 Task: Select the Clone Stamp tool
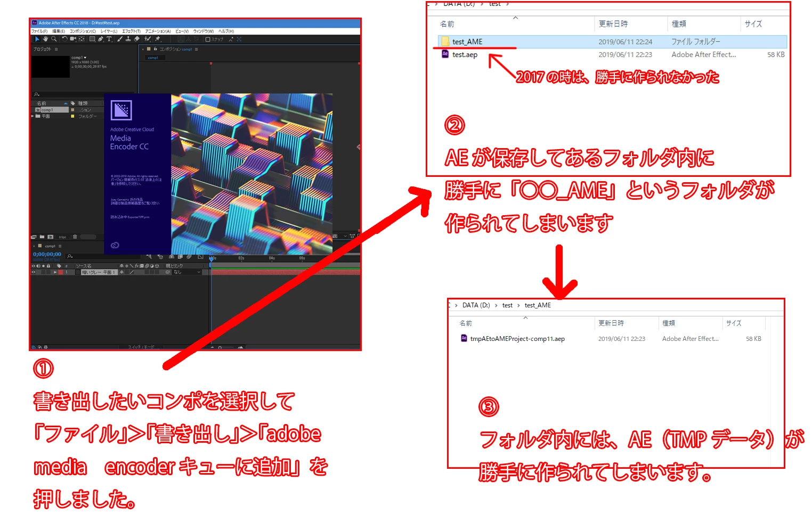(128, 39)
